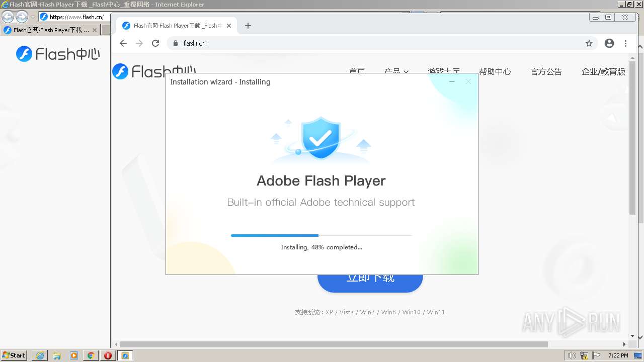Select the IE tab titled Flash官网-Flash Player下载
Image resolution: width=644 pixels, height=362 pixels.
point(50,30)
